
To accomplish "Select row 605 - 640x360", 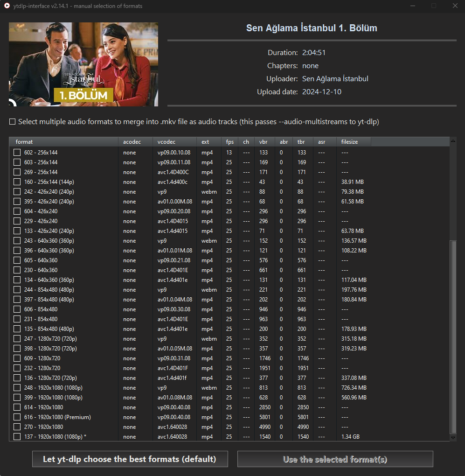I will click(x=229, y=260).
